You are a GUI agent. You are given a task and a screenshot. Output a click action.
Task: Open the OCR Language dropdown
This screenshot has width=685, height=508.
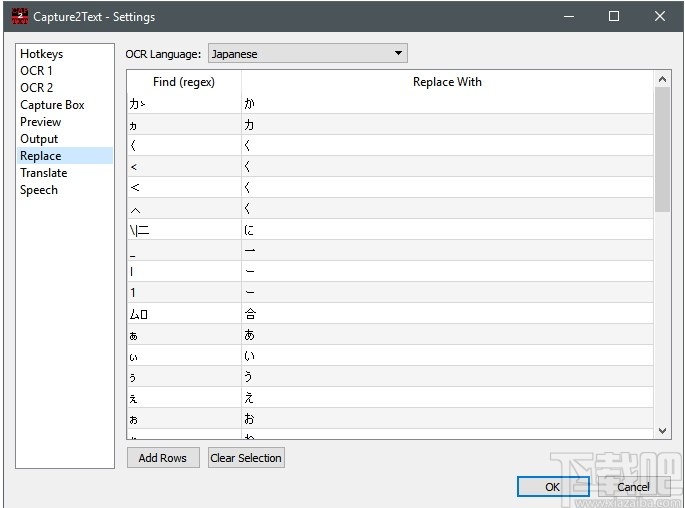click(x=307, y=54)
